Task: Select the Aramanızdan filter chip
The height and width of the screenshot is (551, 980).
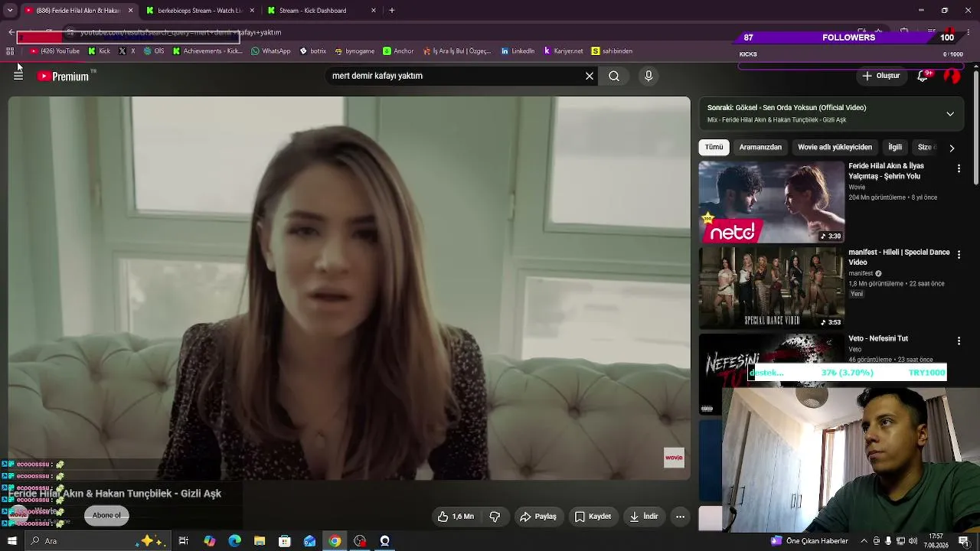Action: 760,147
